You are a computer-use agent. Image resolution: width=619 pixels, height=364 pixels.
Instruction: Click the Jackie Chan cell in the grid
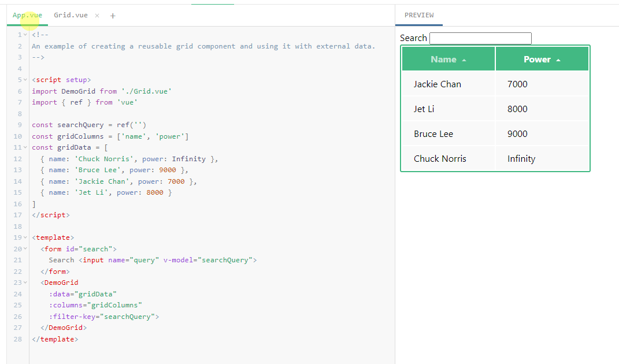pyautogui.click(x=449, y=84)
